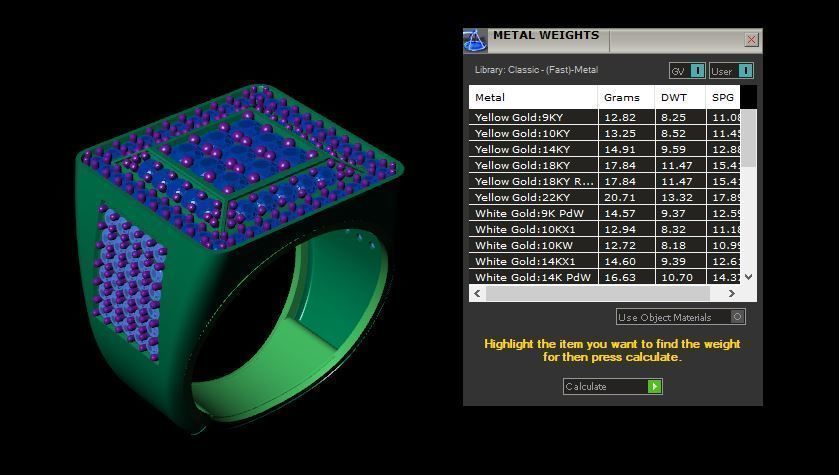Click the right arrow of horizontal scrollbar
The image size is (839, 475).
pyautogui.click(x=731, y=293)
